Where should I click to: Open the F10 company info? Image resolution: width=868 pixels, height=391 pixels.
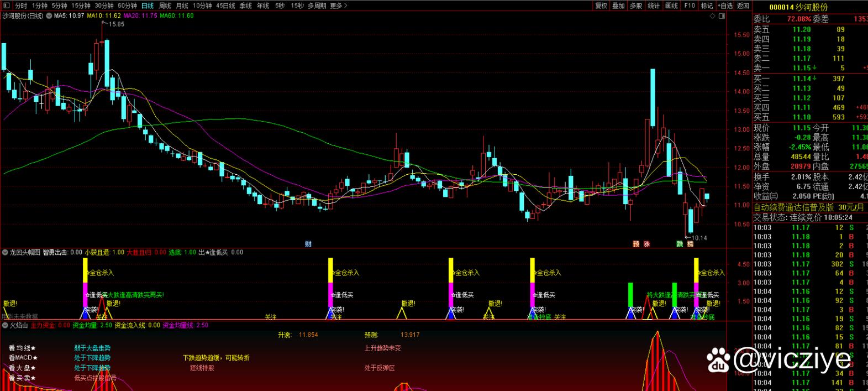[690, 6]
